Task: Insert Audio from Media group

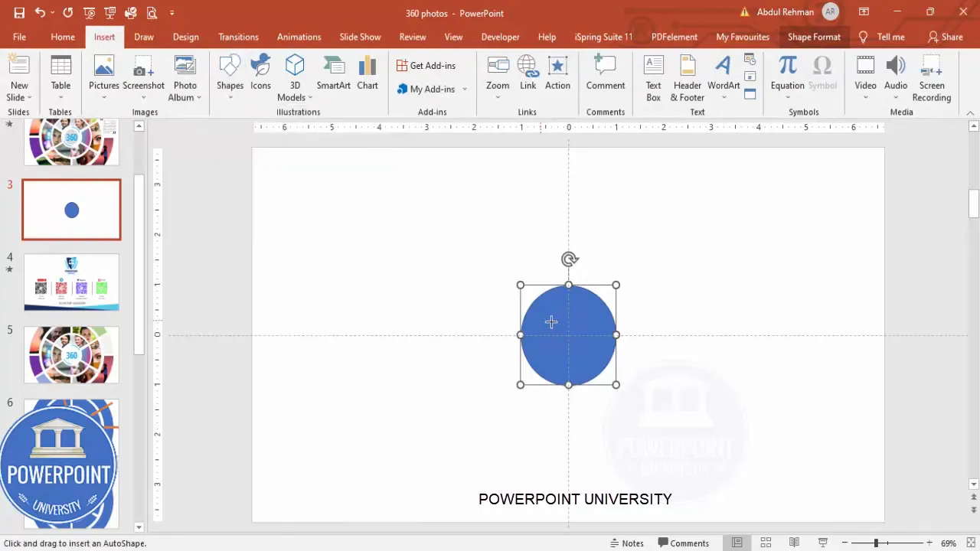Action: pos(896,78)
